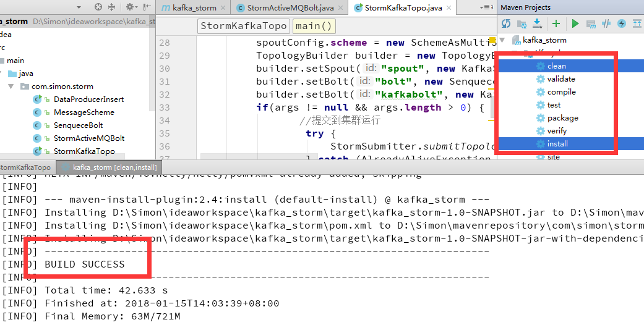Click Total time: 42.633 s line
The image size is (644, 325).
tap(106, 290)
